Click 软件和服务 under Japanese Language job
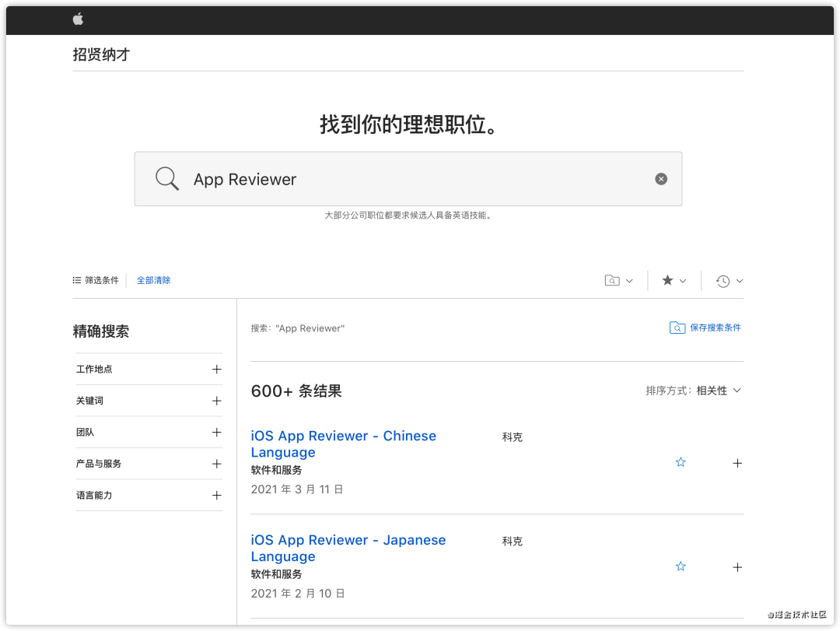Viewport: 840px width, 631px height. pos(276,574)
